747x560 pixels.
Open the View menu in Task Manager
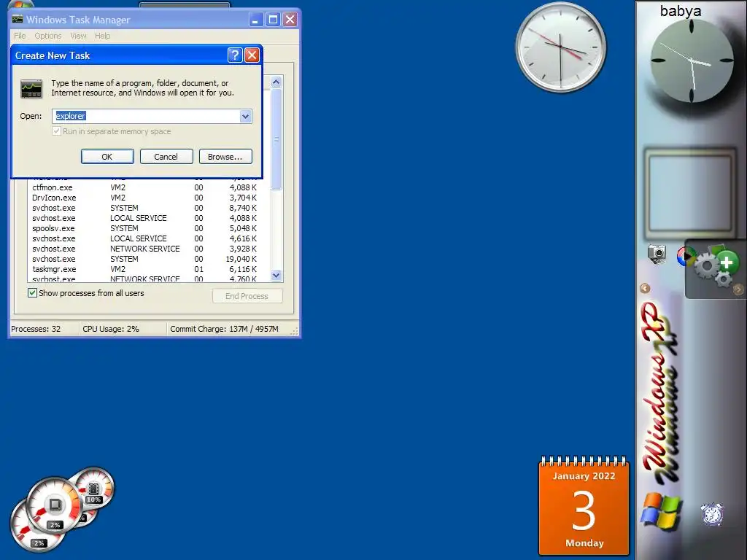tap(78, 36)
